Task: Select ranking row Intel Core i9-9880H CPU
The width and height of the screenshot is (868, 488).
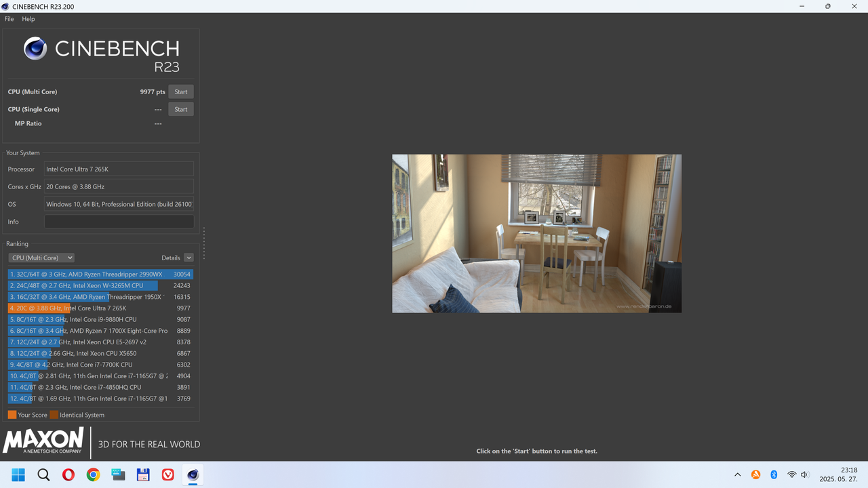Action: [x=100, y=319]
